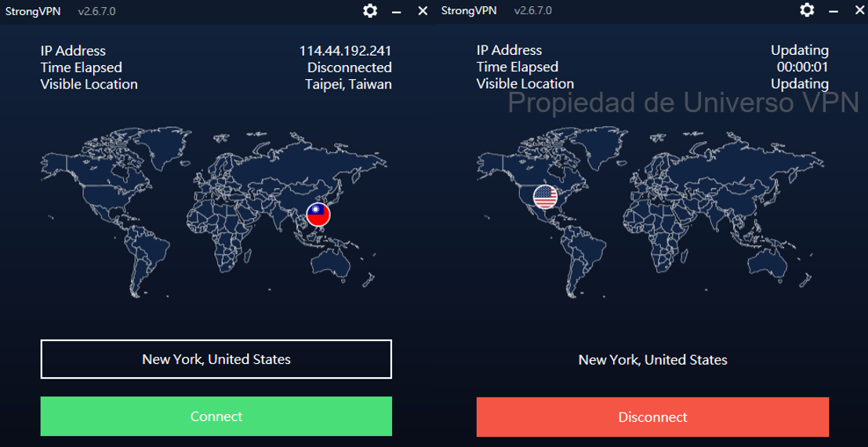Viewport: 868px width, 447px height.
Task: Click the 00:00:01 elapsed time value
Action: (803, 67)
